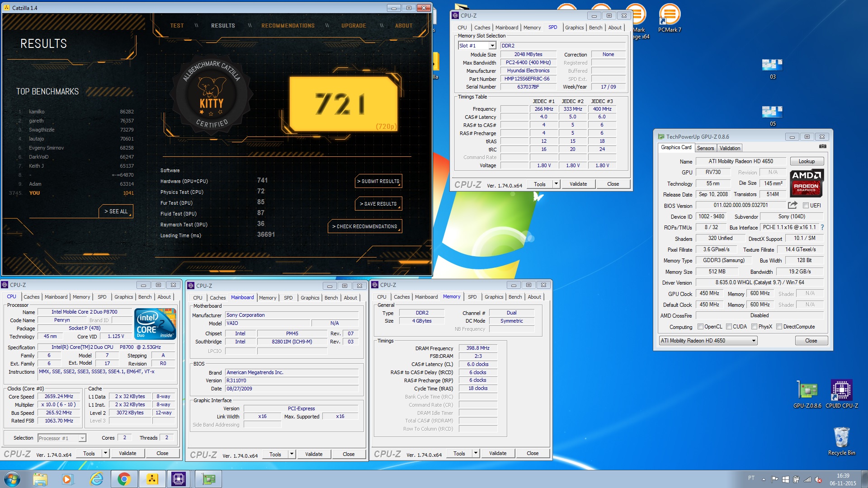Click CHECK RECOMMENDATIONS in Catzilla
868x488 pixels.
365,226
